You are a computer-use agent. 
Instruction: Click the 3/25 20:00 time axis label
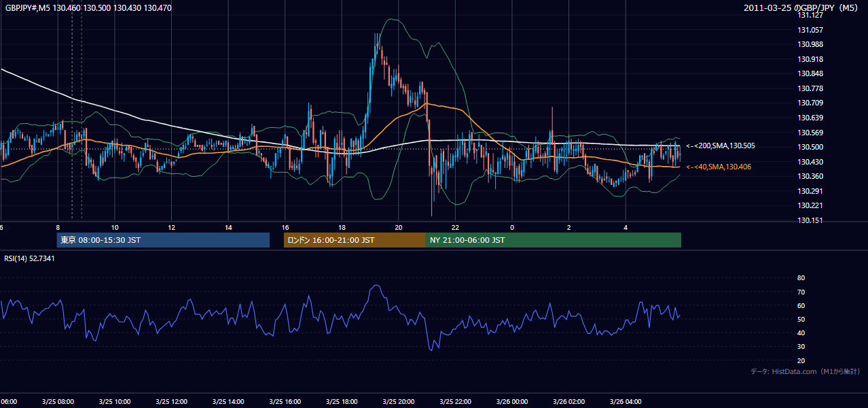click(x=399, y=402)
